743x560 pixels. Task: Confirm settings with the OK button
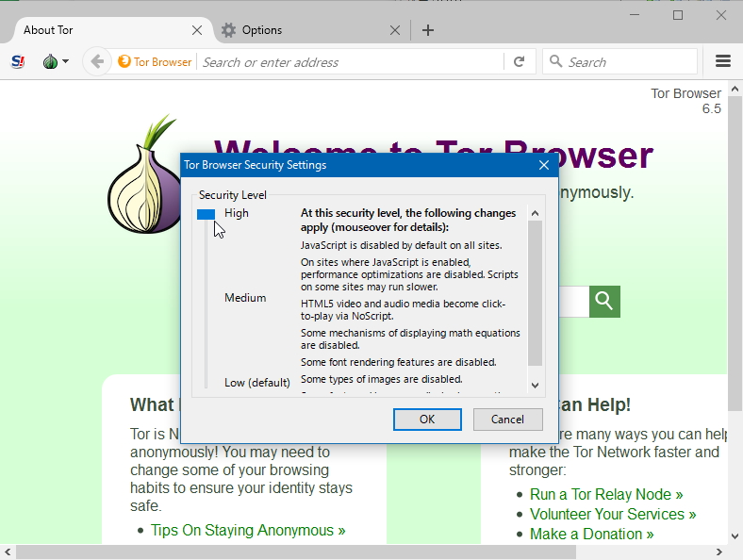pyautogui.click(x=427, y=420)
